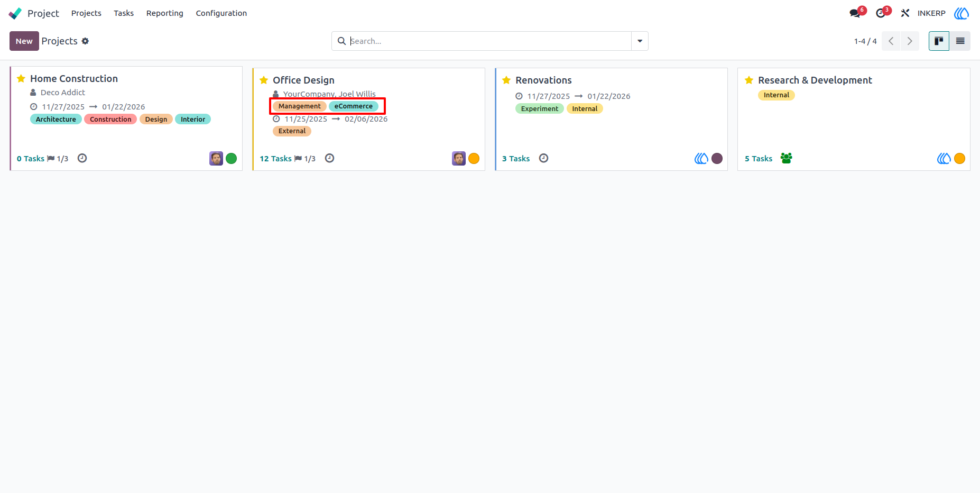Image resolution: width=980 pixels, height=493 pixels.
Task: Click the debug tools wrench icon
Action: (905, 13)
